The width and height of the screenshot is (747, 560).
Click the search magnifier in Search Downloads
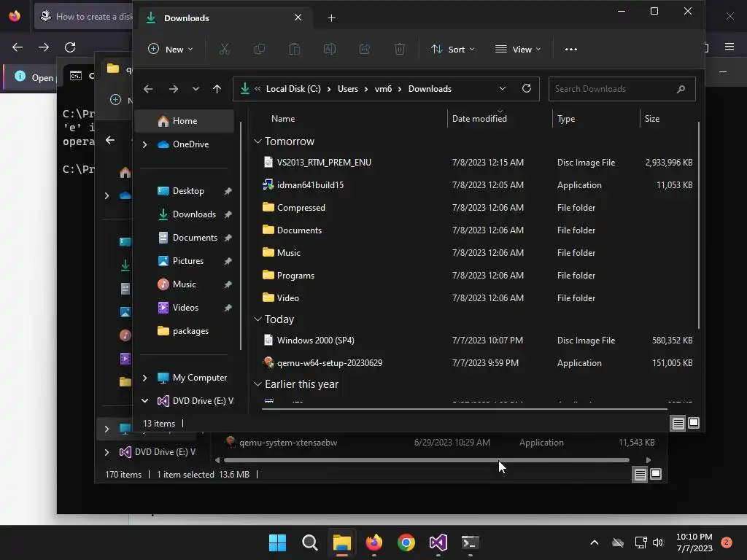pos(681,89)
